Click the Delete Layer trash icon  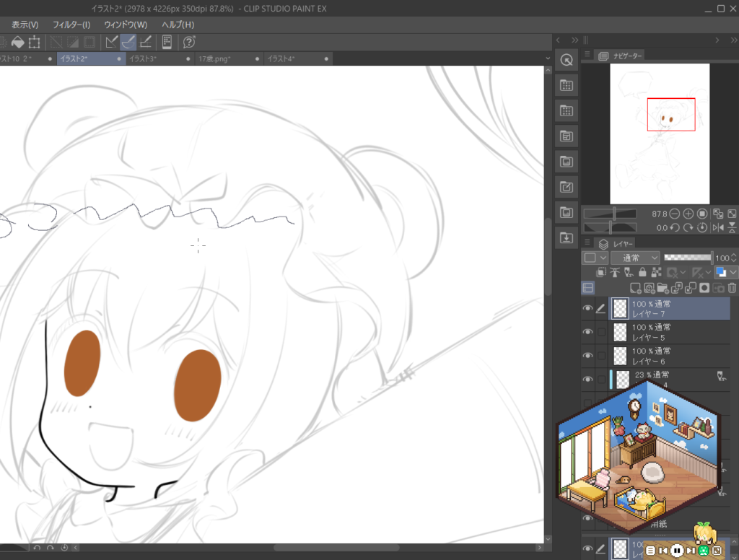pyautogui.click(x=732, y=288)
